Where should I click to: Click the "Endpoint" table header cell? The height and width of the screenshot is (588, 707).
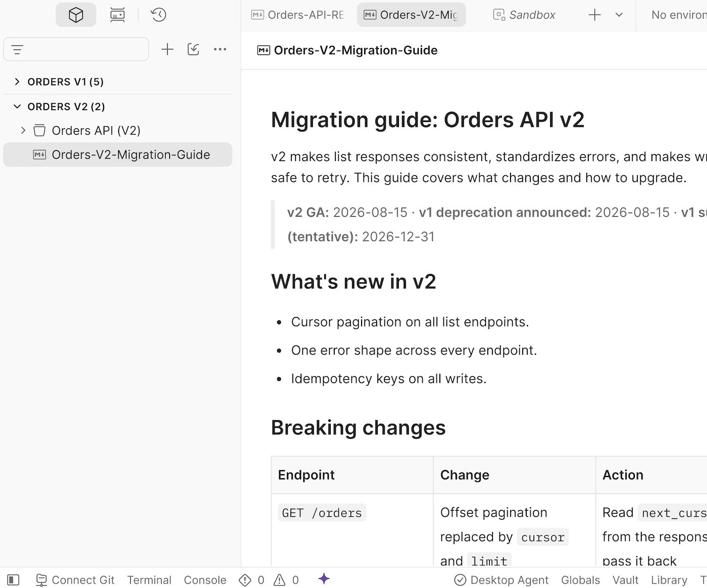352,475
